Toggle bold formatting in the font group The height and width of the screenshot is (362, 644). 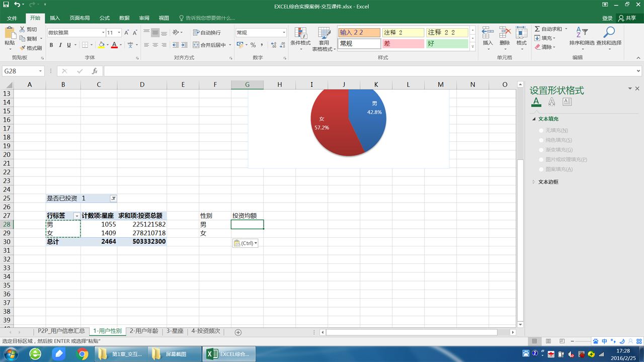coord(51,45)
